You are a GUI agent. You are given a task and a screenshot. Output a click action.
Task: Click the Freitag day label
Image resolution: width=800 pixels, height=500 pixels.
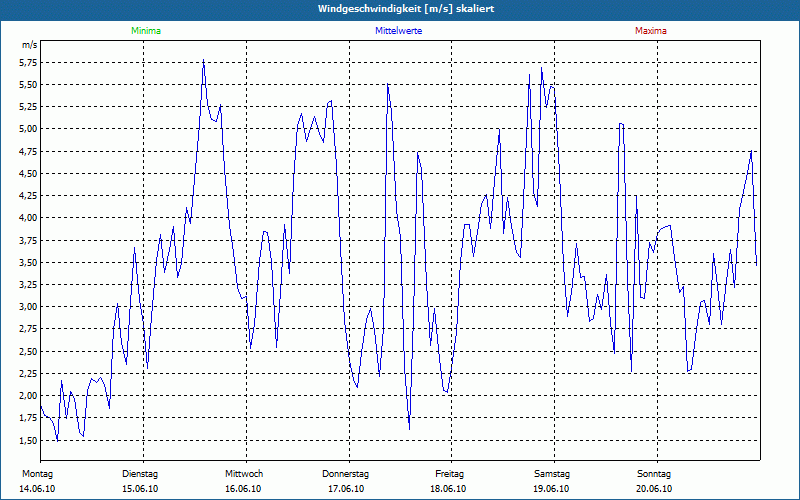(x=449, y=474)
